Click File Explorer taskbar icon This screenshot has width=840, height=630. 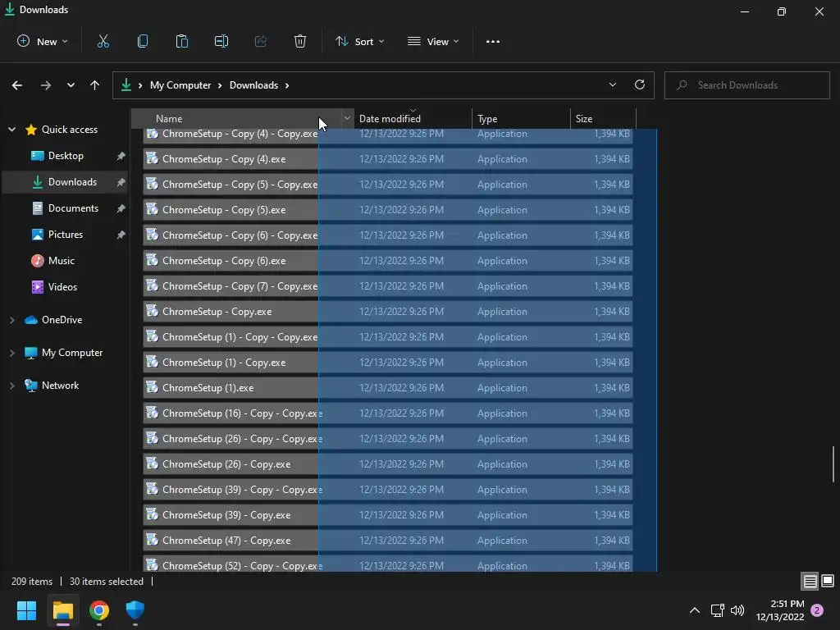[x=62, y=609]
